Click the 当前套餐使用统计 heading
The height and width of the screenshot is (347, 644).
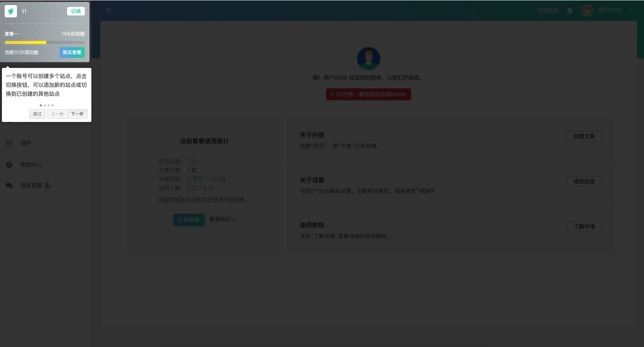(x=205, y=141)
